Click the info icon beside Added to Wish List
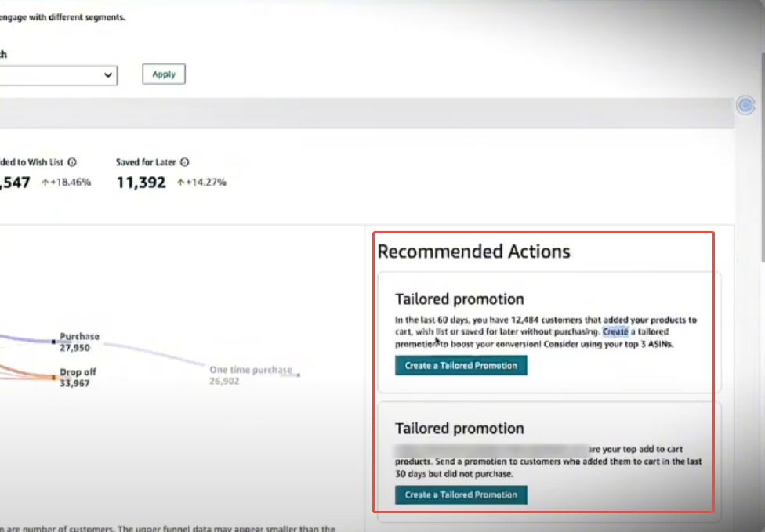 [72, 162]
